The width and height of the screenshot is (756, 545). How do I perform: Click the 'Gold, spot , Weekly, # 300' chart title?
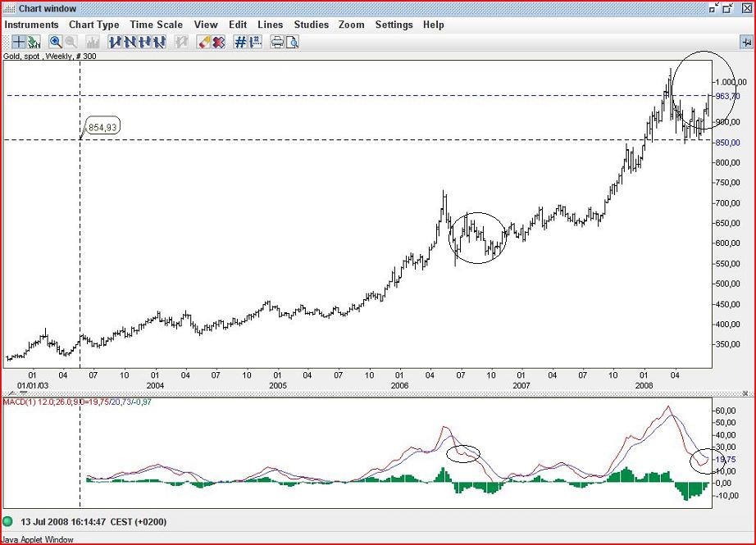coord(50,56)
